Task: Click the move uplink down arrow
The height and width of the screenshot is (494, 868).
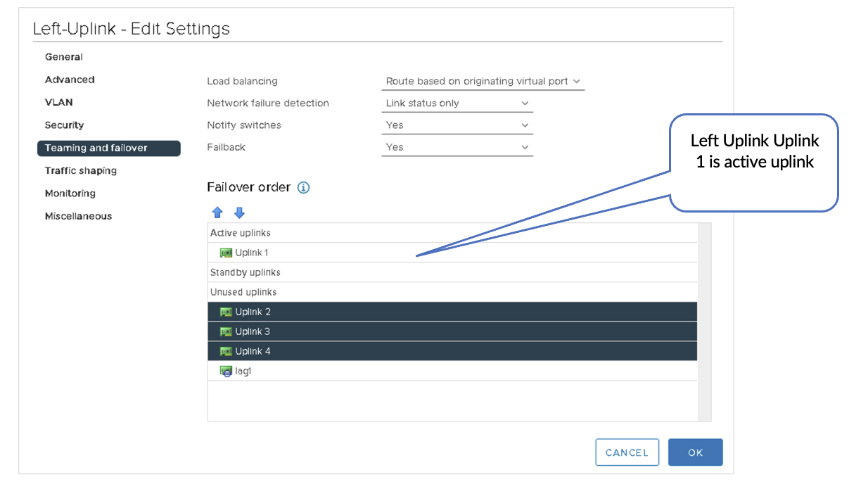Action: point(239,213)
